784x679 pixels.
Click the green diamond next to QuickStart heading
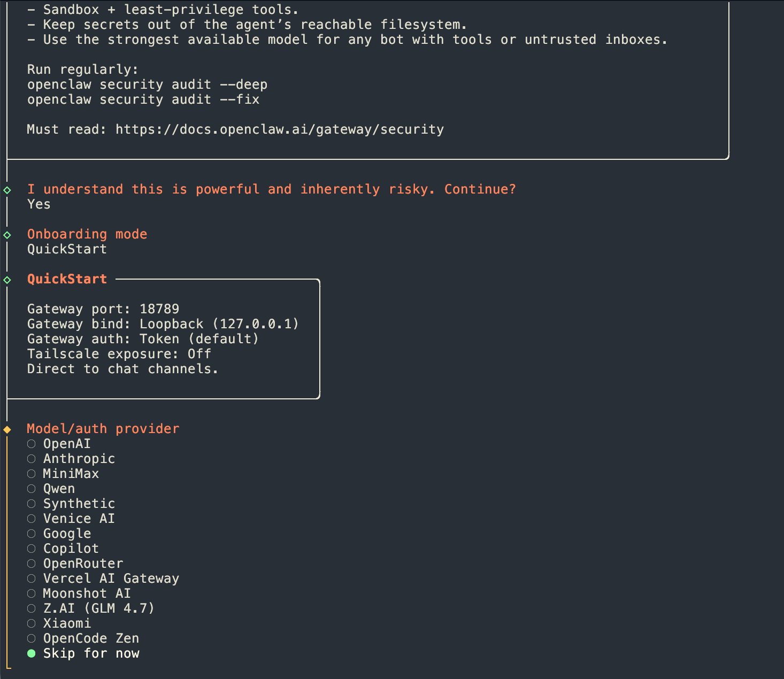(x=7, y=280)
